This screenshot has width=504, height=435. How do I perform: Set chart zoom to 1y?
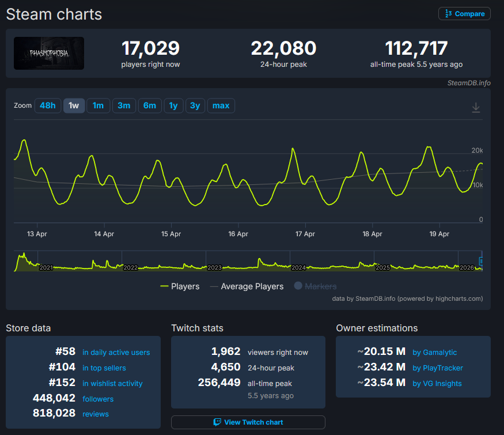[173, 105]
